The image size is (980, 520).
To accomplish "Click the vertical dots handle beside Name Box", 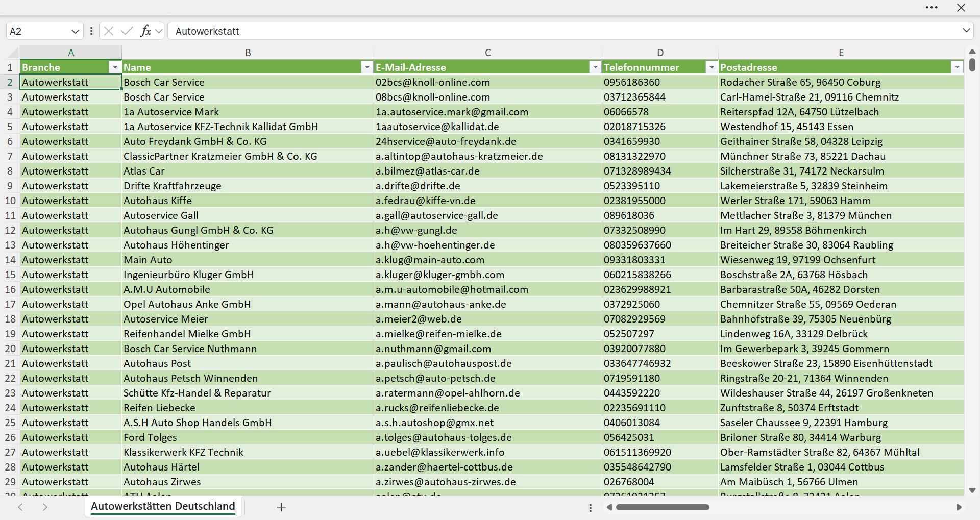I will [x=91, y=31].
